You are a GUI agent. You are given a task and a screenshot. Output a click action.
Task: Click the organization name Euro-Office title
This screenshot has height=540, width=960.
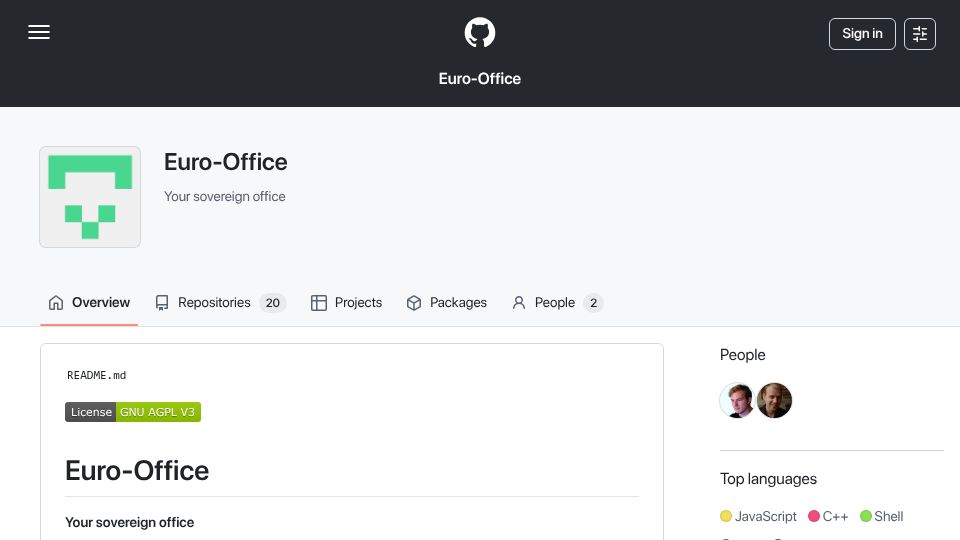pyautogui.click(x=225, y=162)
